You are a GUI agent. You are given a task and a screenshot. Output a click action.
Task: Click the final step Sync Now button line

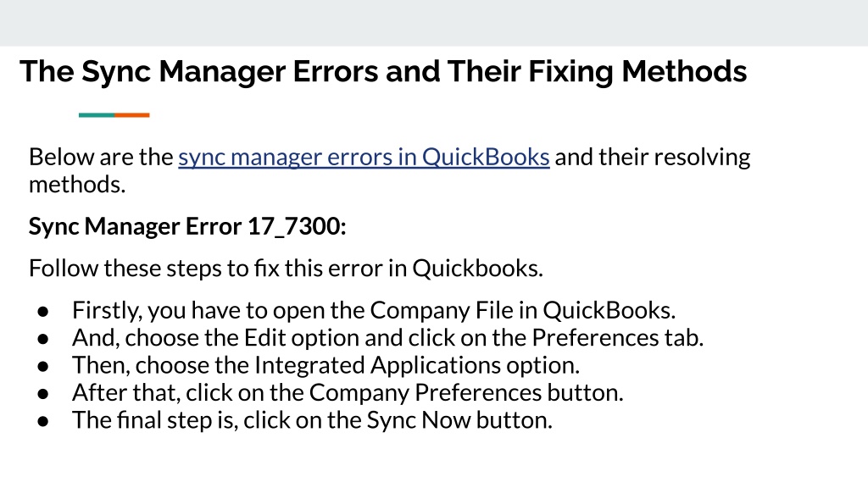pyautogui.click(x=312, y=420)
